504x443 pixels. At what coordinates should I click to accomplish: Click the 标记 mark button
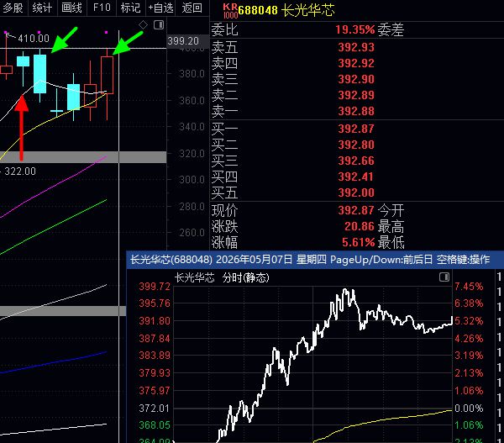130,8
